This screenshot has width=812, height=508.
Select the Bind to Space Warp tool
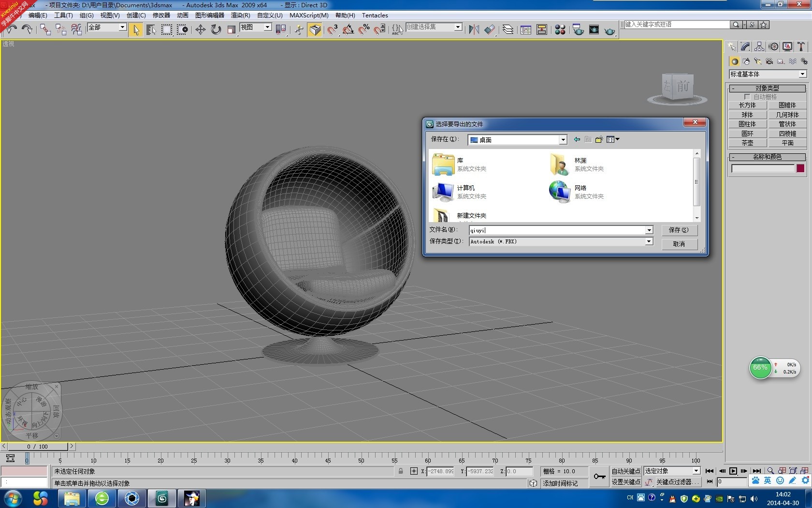click(x=76, y=30)
